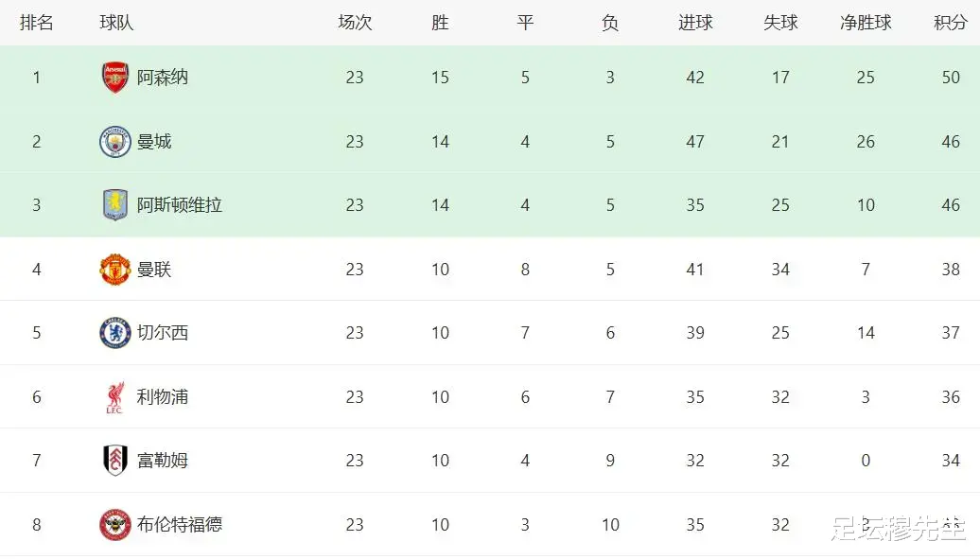
Task: Open team link 布伦特福德
Action: point(180,524)
